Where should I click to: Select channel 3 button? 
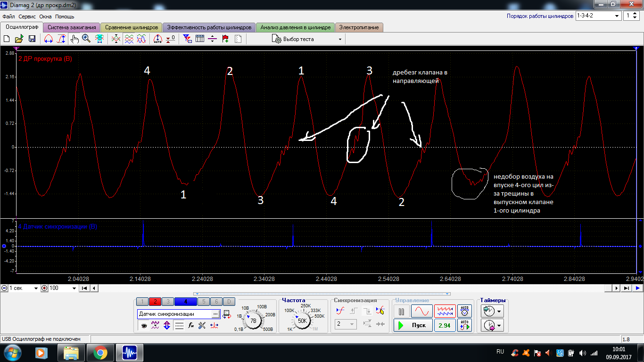pos(168,302)
